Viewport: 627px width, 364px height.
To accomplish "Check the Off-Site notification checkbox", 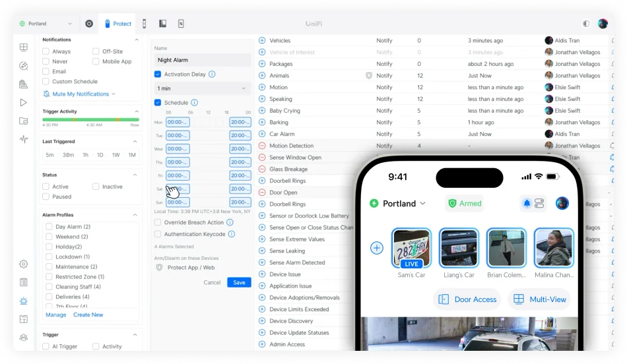I will tap(96, 51).
